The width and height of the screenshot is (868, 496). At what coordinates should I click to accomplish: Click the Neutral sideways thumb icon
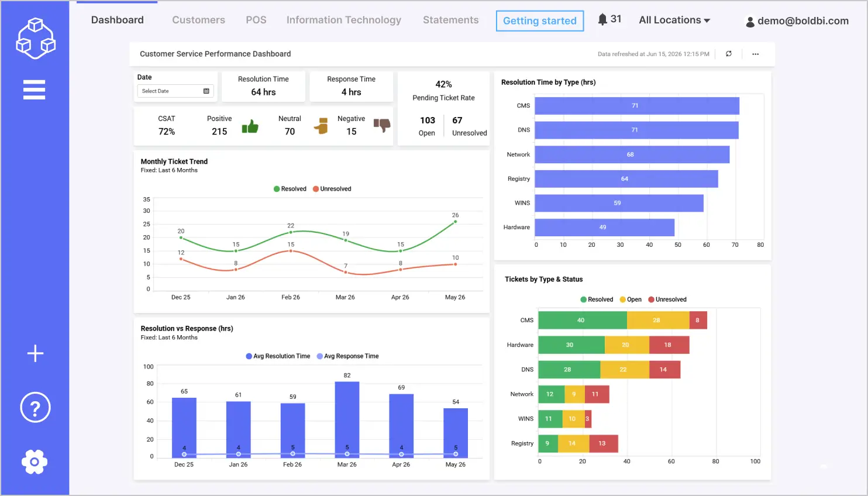point(321,126)
